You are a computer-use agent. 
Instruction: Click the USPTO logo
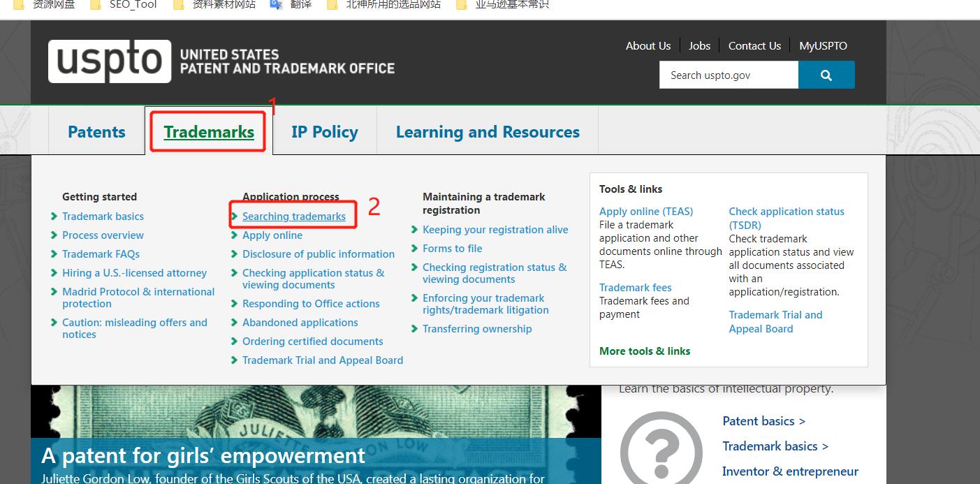click(x=110, y=61)
